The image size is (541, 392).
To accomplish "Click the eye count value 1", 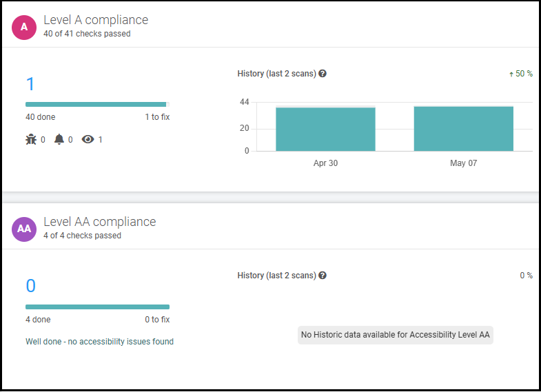I will pos(101,140).
